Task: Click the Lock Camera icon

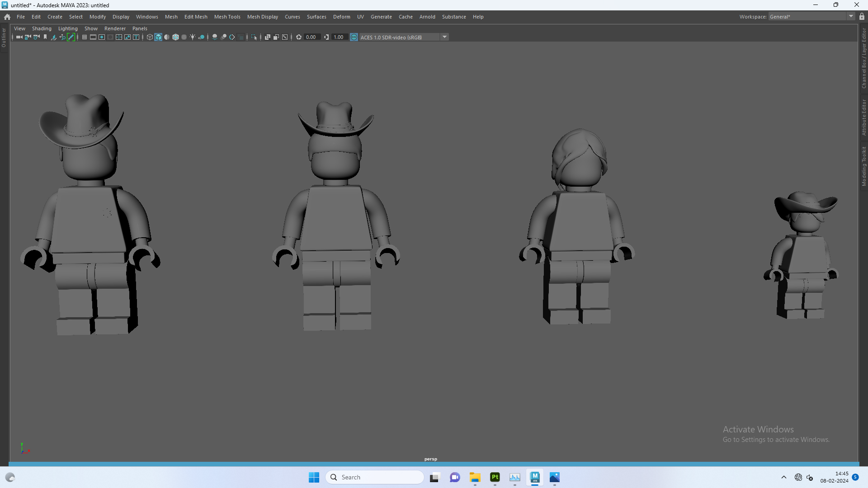Action: [x=28, y=37]
